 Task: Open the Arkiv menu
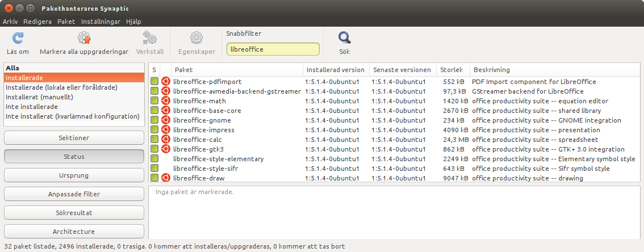click(10, 22)
